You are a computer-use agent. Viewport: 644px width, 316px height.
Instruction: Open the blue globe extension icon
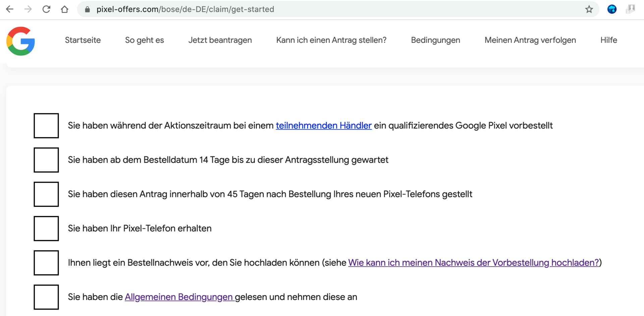[x=612, y=9]
